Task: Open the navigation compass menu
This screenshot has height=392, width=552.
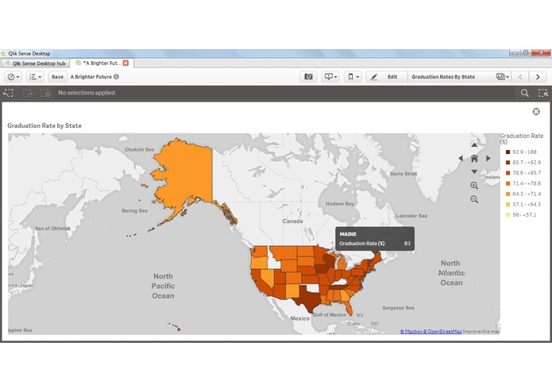Action: coord(14,77)
